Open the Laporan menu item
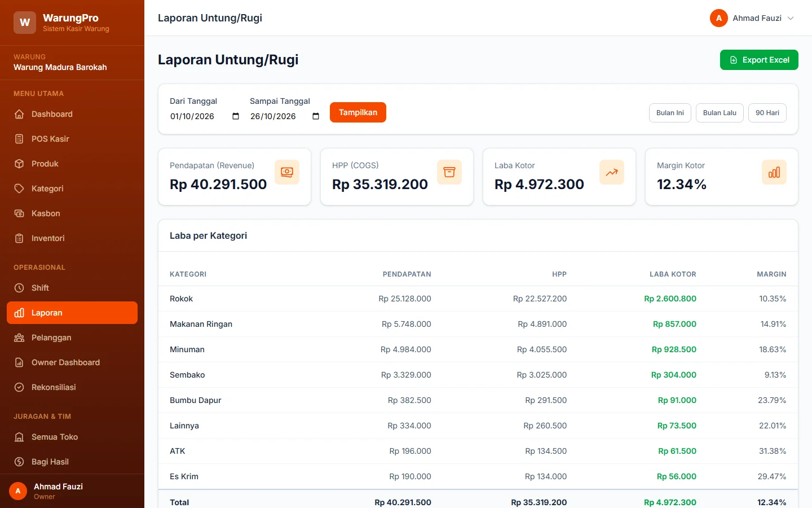The image size is (812, 508). (x=72, y=313)
